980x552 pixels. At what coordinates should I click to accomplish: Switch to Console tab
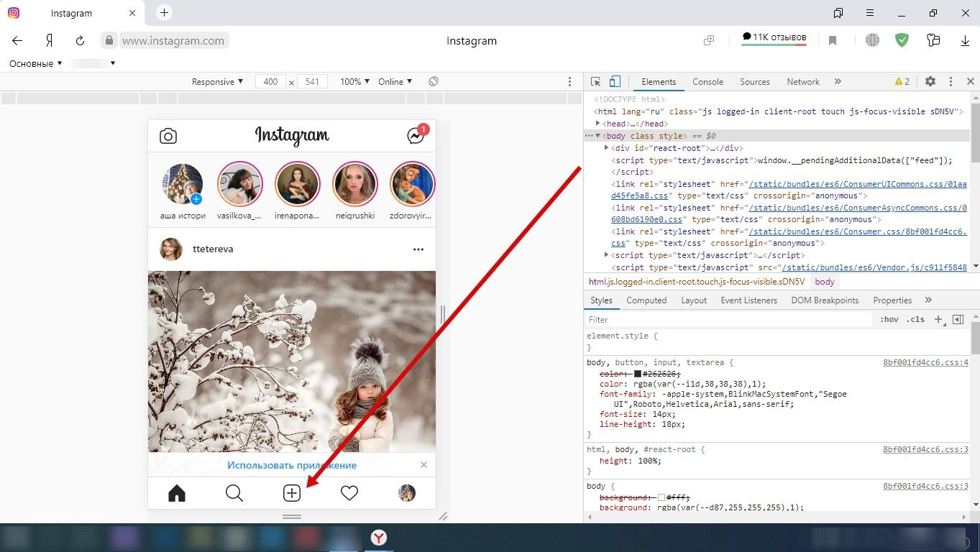[707, 81]
